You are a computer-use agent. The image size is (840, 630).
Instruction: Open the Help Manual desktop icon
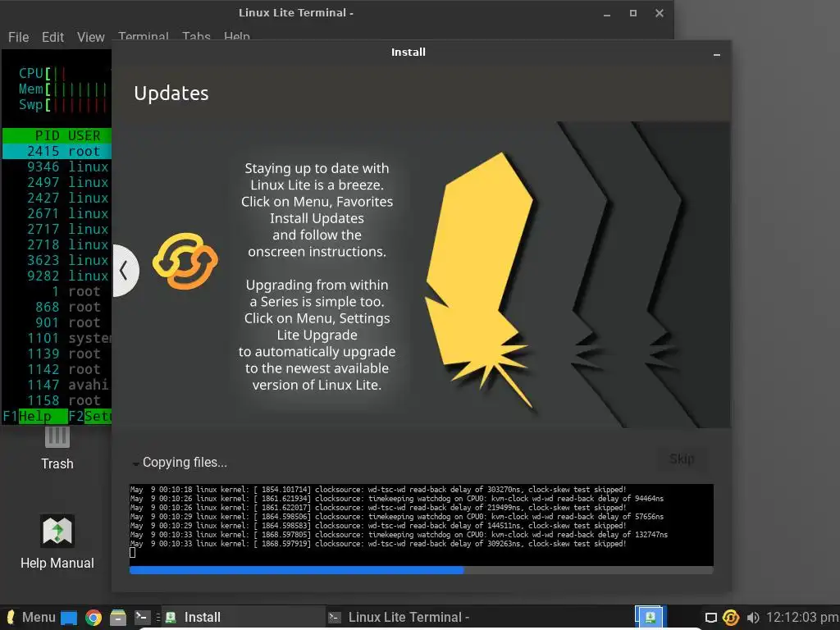(57, 542)
